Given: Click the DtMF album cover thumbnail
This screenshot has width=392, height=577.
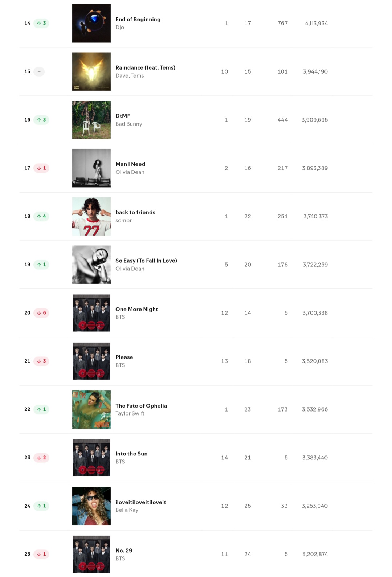Looking at the screenshot, I should [91, 120].
